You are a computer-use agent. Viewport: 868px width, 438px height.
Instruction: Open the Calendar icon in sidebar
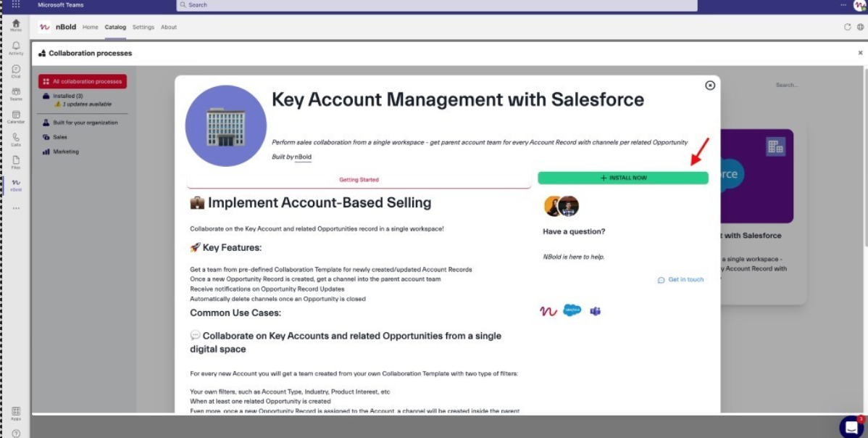(x=16, y=116)
